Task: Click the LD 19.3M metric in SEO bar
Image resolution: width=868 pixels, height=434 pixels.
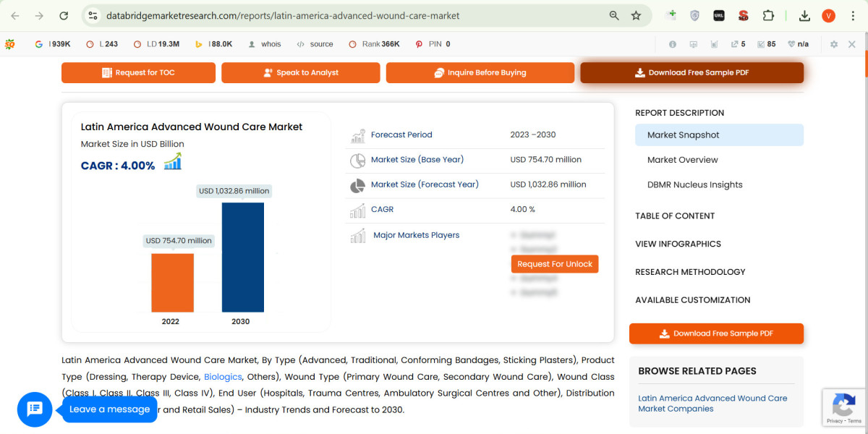Action: coord(156,44)
